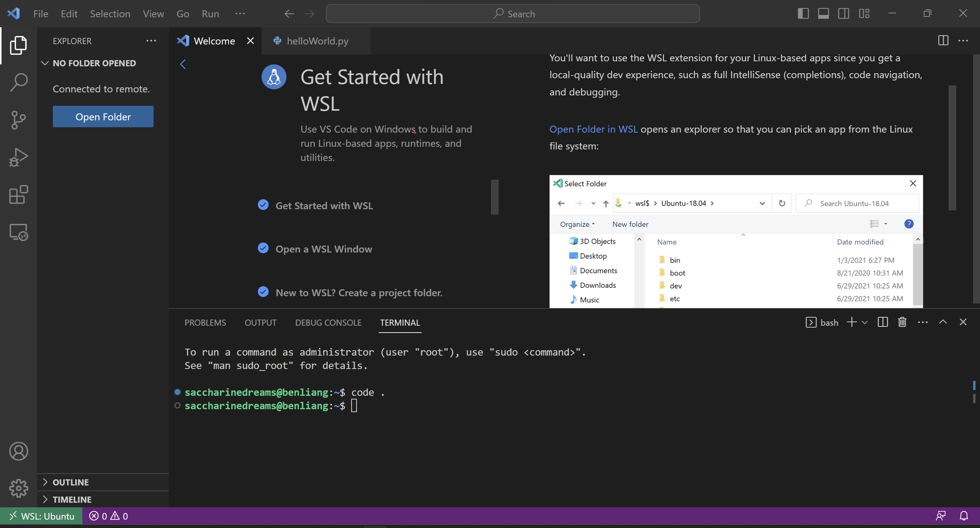
Task: Toggle Primary Side Bar visibility
Action: (803, 14)
